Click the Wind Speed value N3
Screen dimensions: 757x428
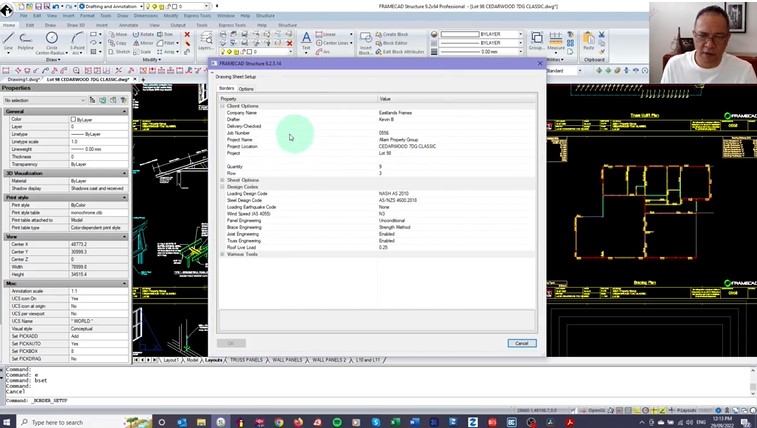[x=381, y=214]
